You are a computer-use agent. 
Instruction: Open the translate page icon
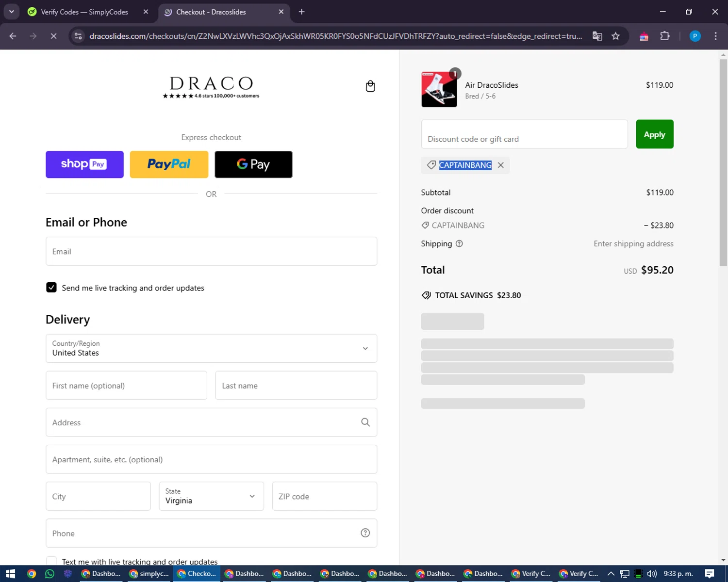pos(597,36)
